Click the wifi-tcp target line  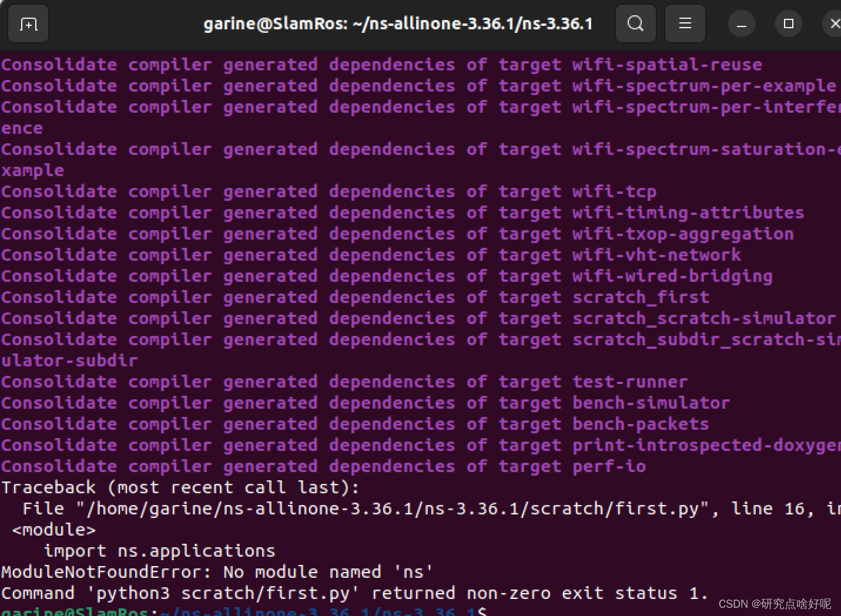tap(615, 191)
